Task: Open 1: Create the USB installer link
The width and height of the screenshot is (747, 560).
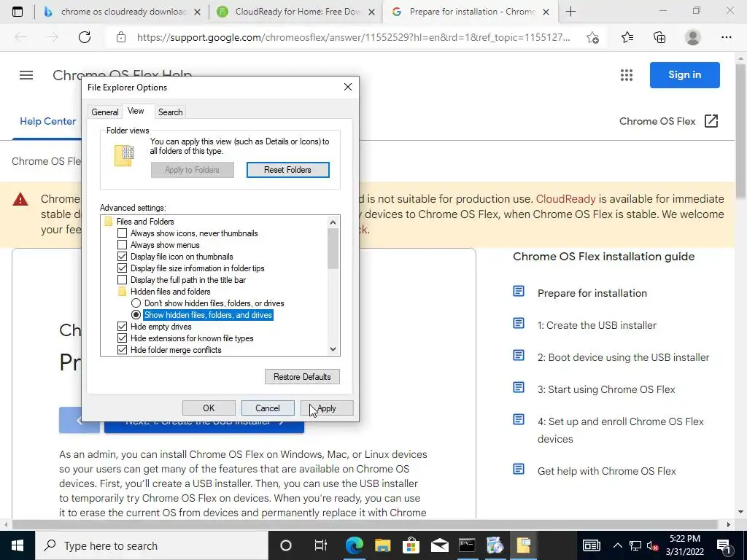Action: point(597,325)
